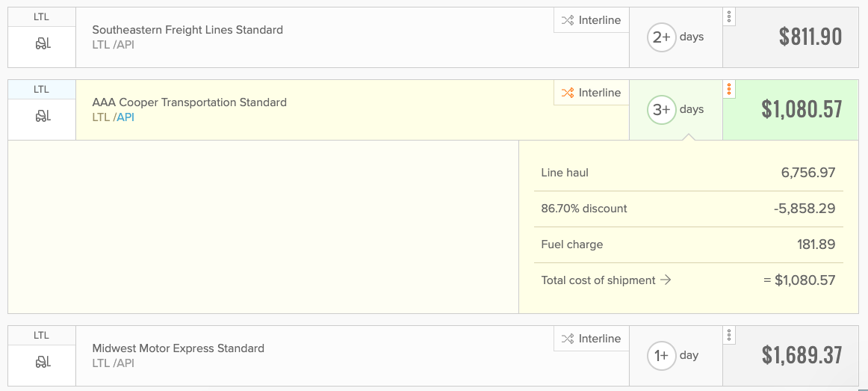Click the Interline shuffle icon on the Southeastern row

pyautogui.click(x=568, y=20)
